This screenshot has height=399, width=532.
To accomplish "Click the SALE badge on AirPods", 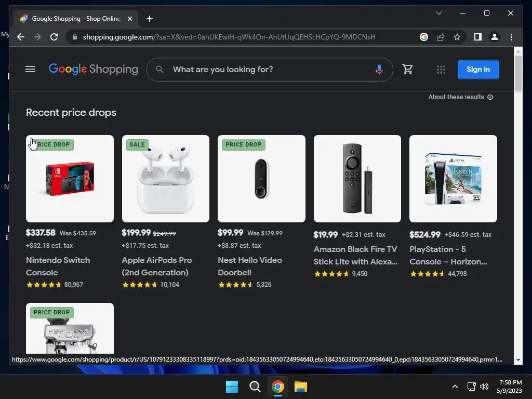I will [x=137, y=144].
